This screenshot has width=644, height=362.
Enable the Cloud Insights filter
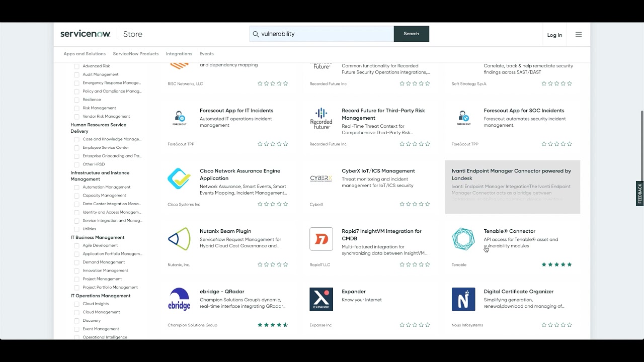(x=76, y=304)
